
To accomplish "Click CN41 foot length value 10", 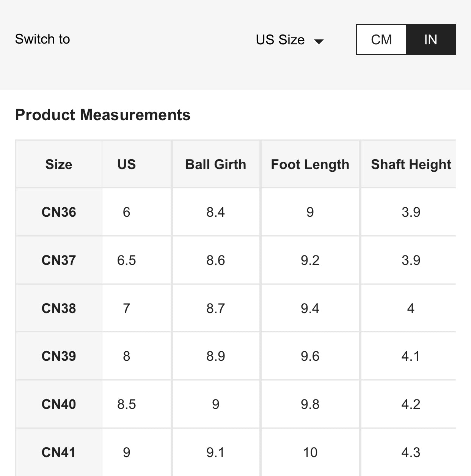I will (x=310, y=453).
